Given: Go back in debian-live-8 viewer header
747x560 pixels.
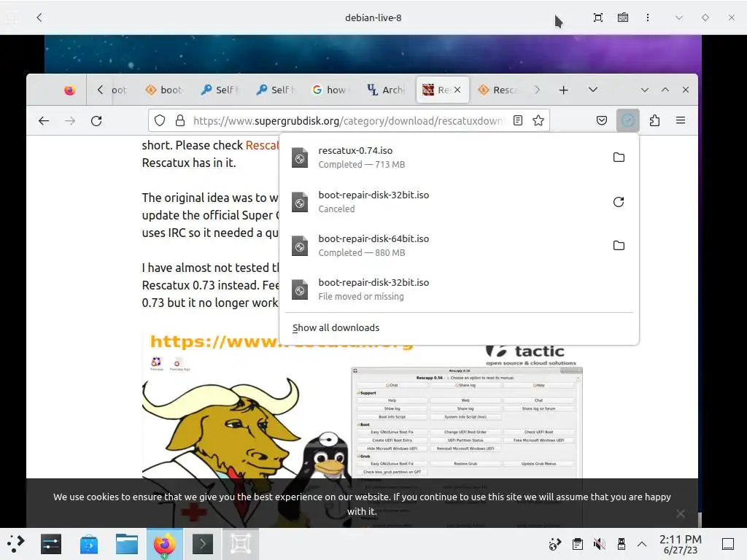Looking at the screenshot, I should tap(39, 17).
